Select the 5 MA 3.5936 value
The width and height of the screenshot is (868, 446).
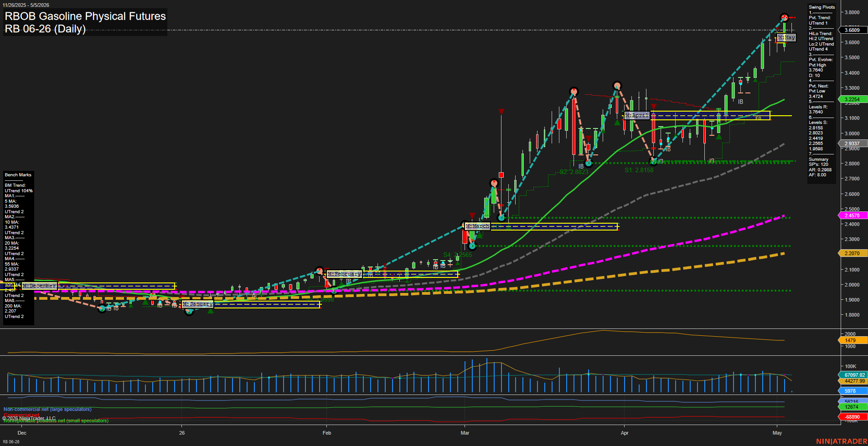pos(12,204)
